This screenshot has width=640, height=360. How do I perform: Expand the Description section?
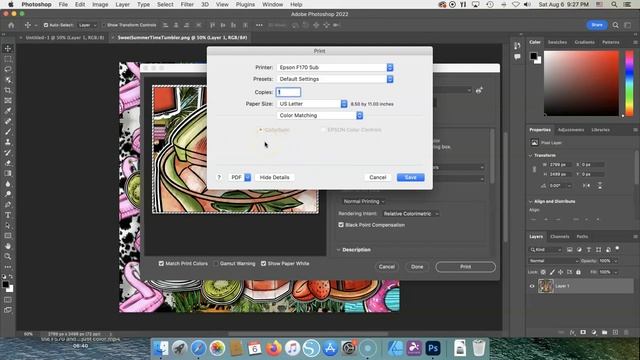coord(338,250)
